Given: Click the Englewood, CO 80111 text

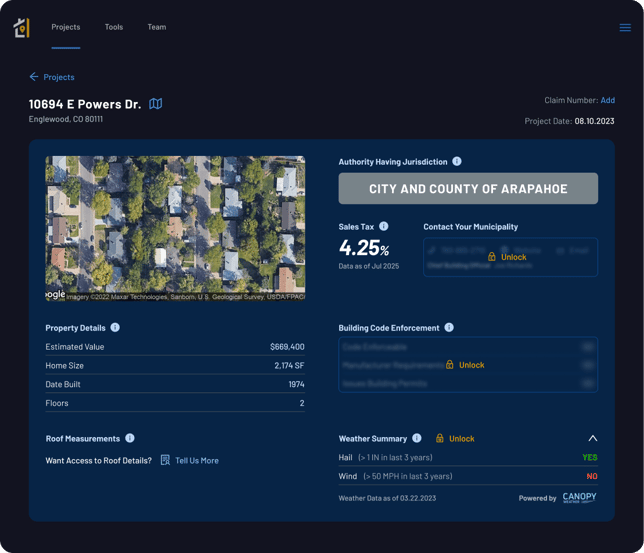Looking at the screenshot, I should click(66, 119).
